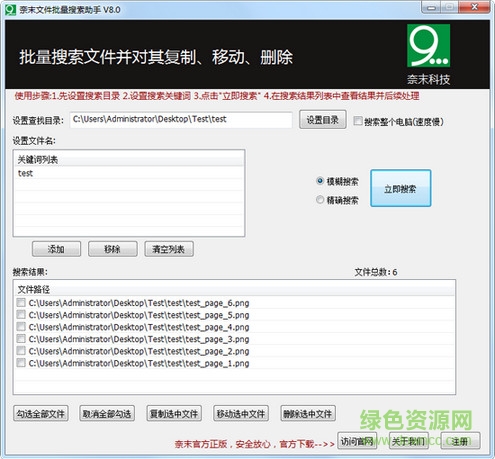Click the 取消全部勾选 button
Image resolution: width=495 pixels, height=459 pixels.
click(107, 414)
